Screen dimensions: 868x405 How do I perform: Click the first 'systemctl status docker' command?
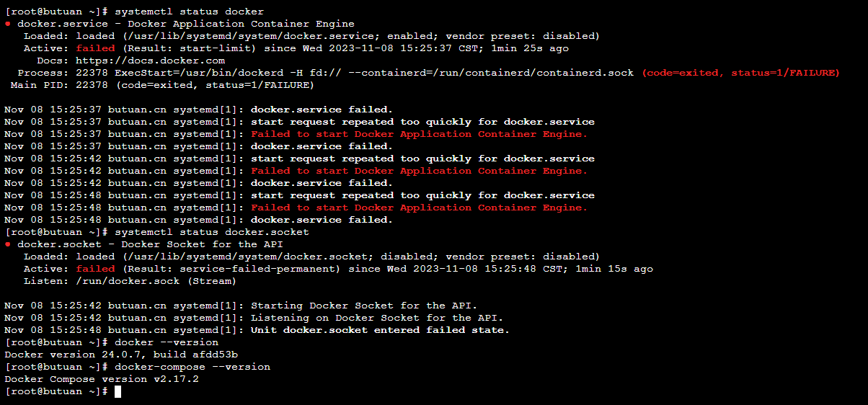[x=189, y=12]
